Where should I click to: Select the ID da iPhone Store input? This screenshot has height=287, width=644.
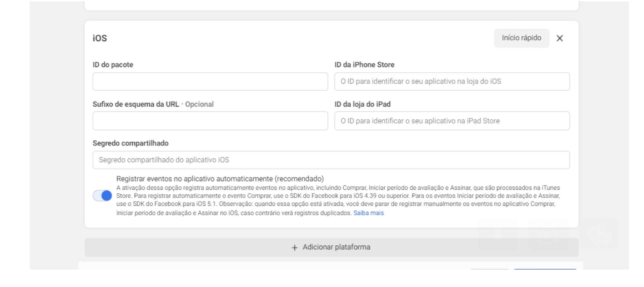point(451,81)
